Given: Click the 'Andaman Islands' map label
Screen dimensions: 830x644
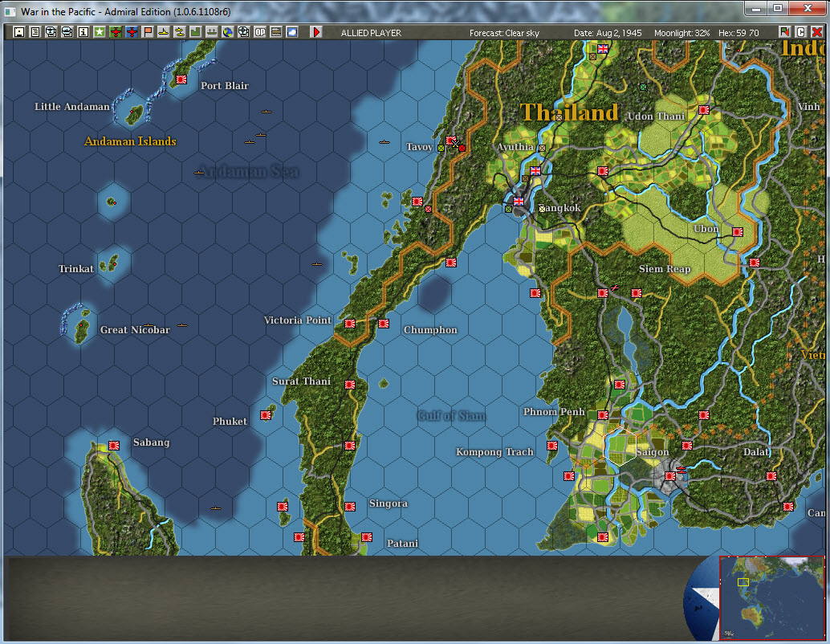Looking at the screenshot, I should [x=130, y=141].
